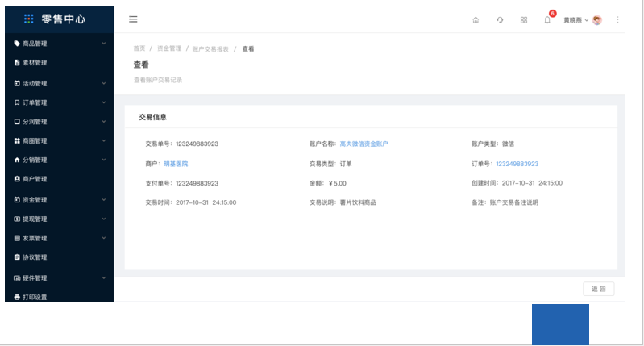Click the user avatar picture
The height and width of the screenshot is (346, 644).
pos(597,19)
